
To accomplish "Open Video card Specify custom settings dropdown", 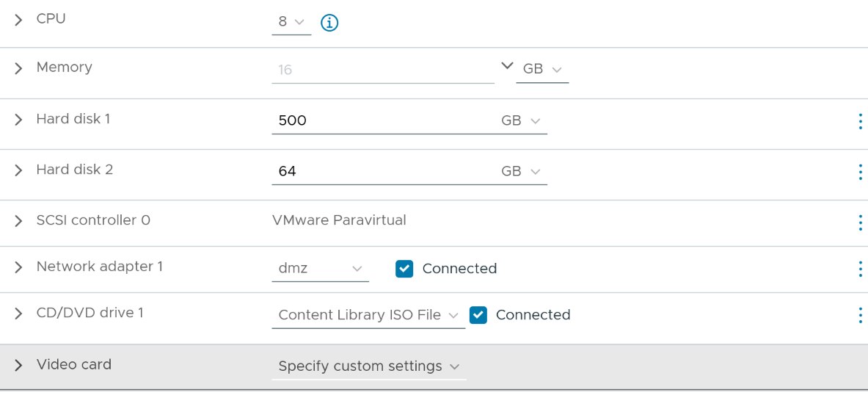I will pos(368,366).
